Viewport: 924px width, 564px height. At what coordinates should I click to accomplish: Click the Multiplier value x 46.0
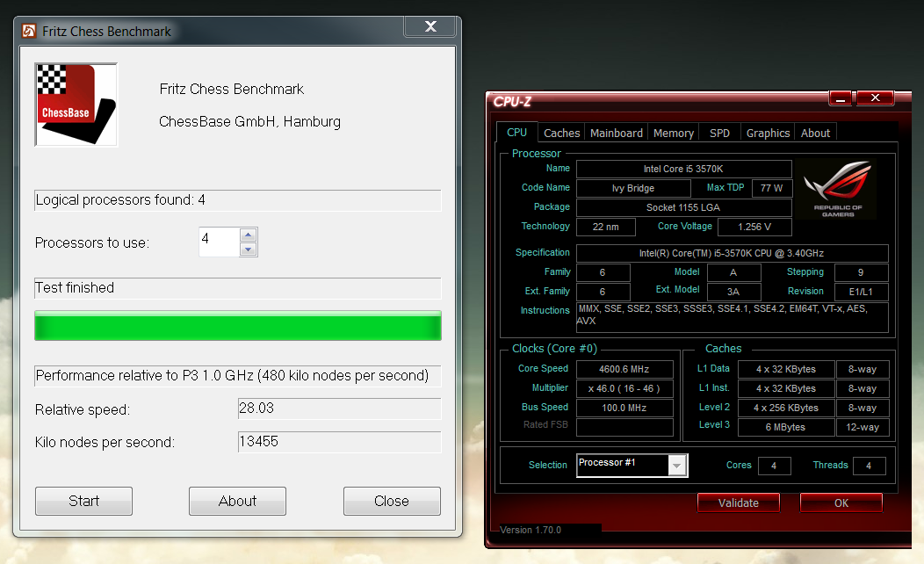[624, 389]
